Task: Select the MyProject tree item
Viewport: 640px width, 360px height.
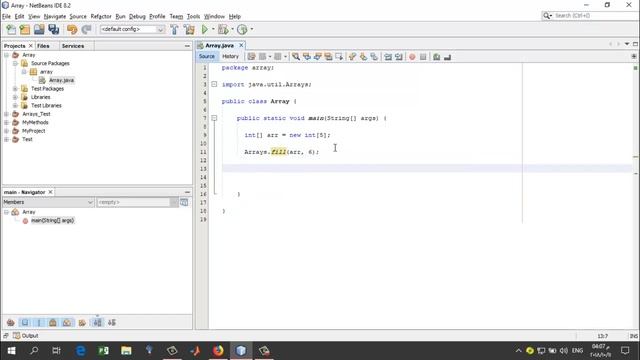Action: [x=33, y=131]
